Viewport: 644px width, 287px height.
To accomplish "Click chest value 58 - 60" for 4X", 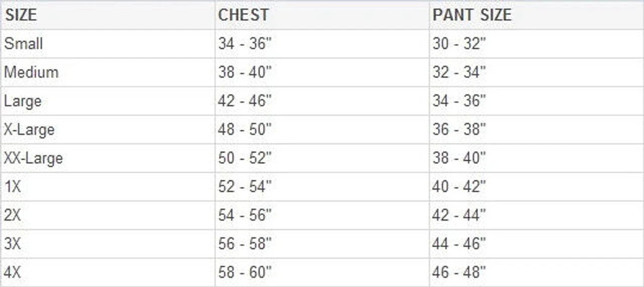I will 245,273.
